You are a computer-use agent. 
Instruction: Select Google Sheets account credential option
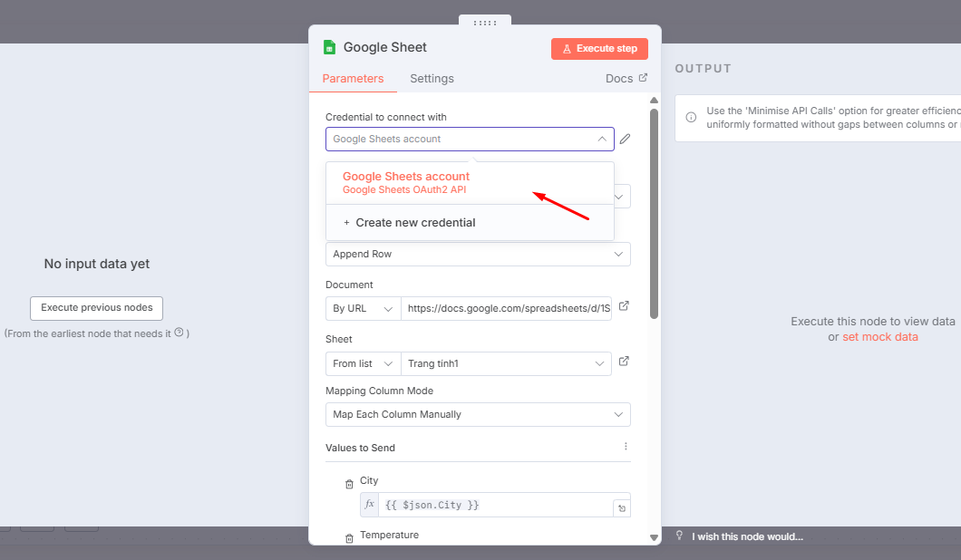click(x=471, y=182)
